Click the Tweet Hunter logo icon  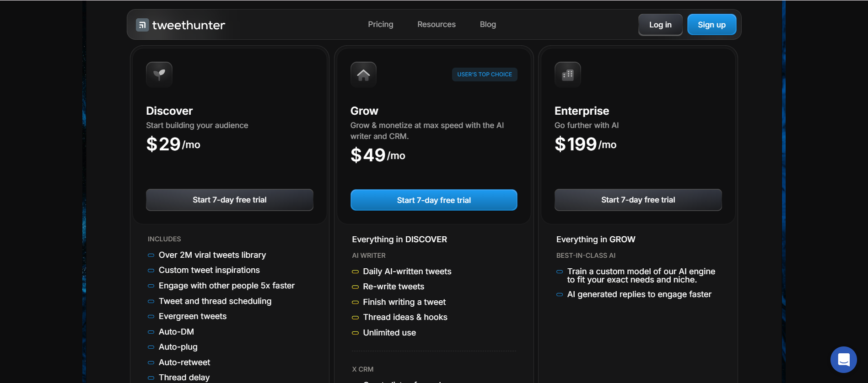pos(142,24)
